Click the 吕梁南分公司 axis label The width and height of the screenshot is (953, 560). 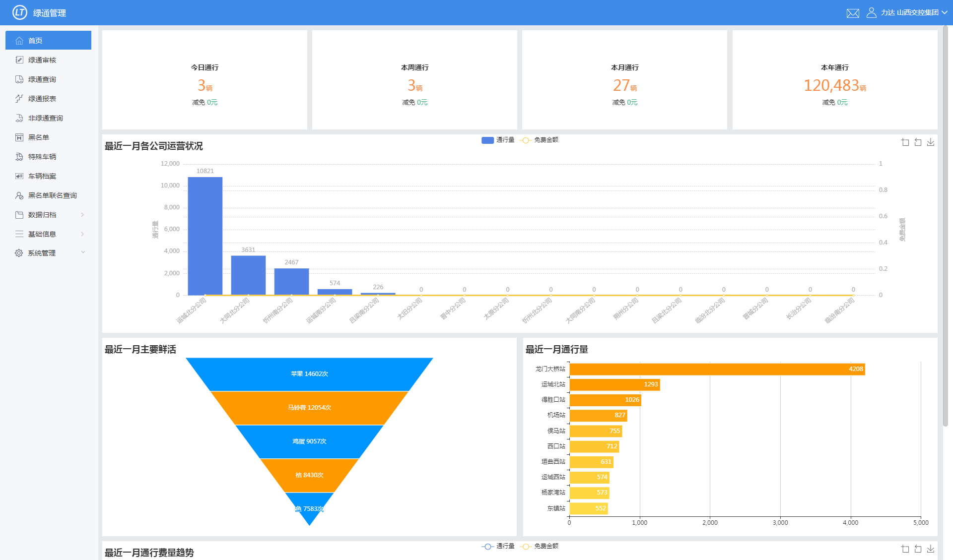pyautogui.click(x=364, y=311)
